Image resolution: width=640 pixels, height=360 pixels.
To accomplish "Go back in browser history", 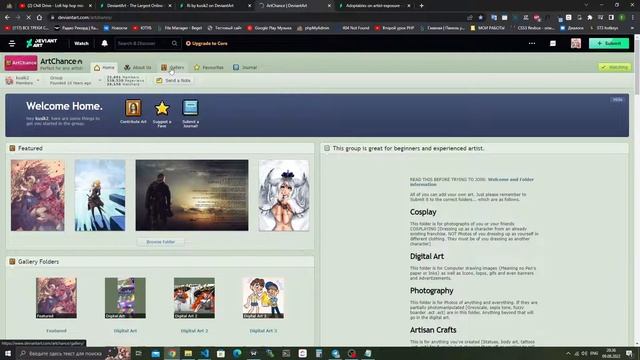I will (7, 18).
